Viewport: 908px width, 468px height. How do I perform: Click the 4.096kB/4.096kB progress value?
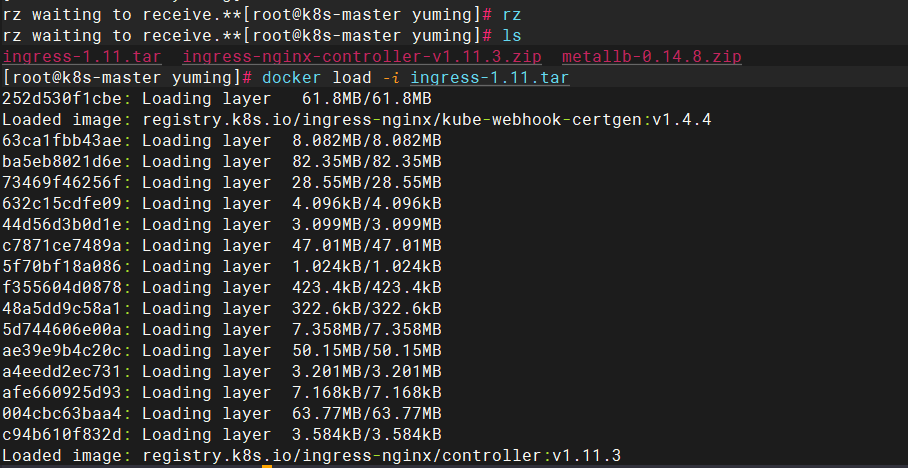367,203
